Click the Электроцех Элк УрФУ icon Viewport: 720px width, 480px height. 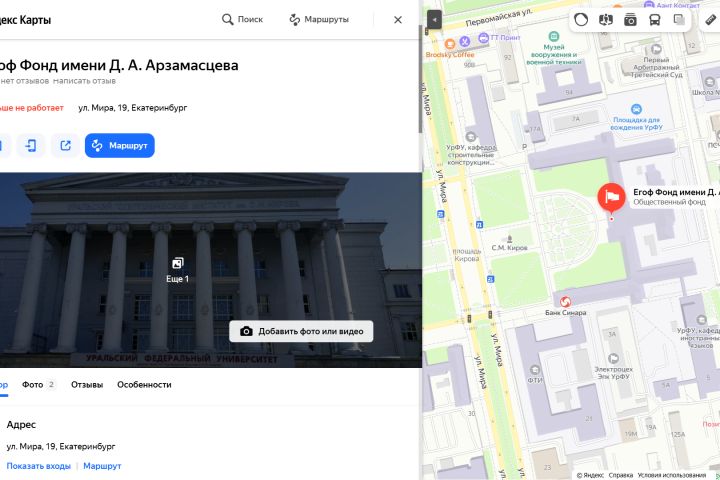[x=613, y=358]
